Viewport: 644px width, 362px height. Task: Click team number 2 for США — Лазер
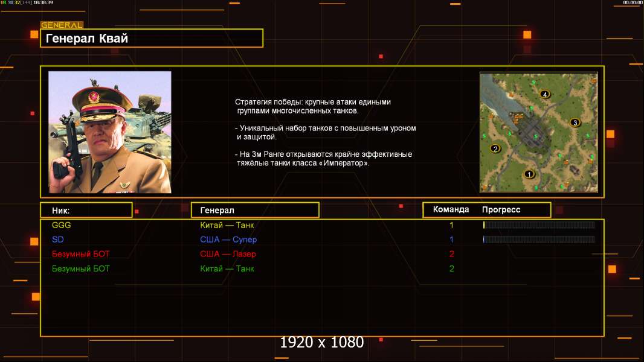(x=452, y=254)
